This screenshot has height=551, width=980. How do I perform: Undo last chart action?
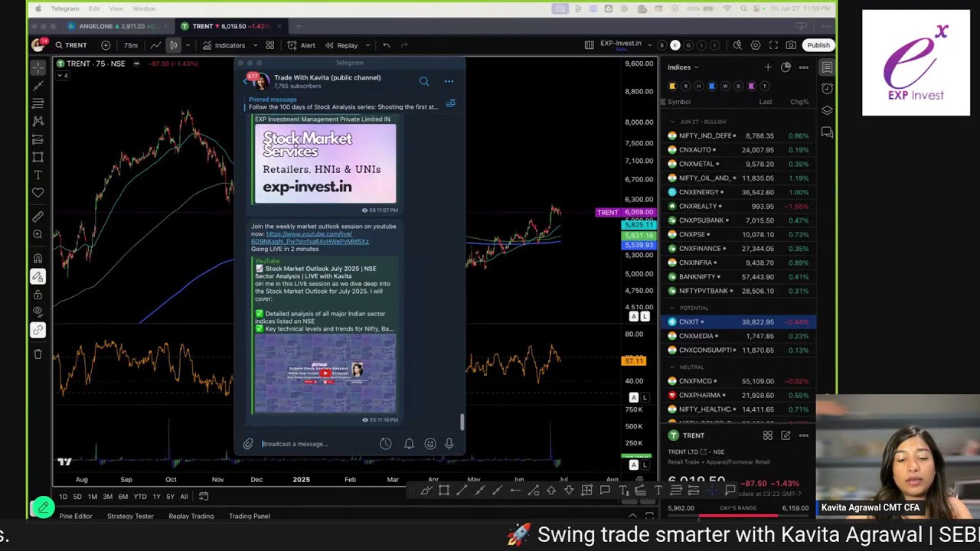click(x=386, y=45)
